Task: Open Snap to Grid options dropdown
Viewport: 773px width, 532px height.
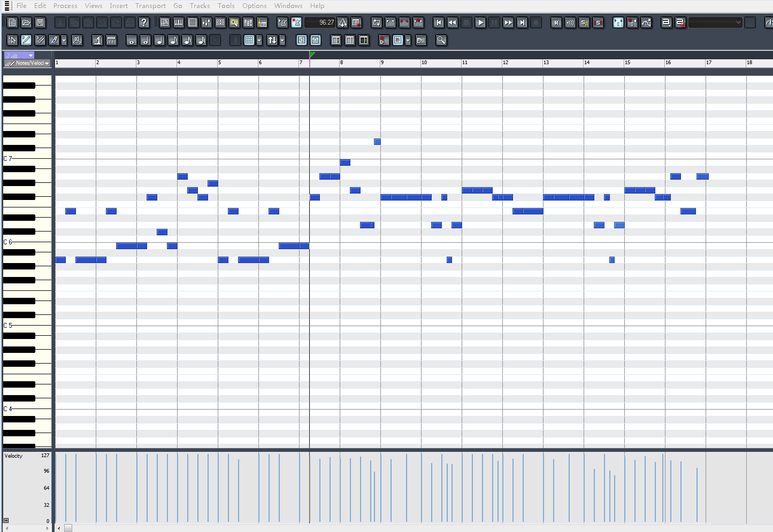Action: tap(259, 40)
